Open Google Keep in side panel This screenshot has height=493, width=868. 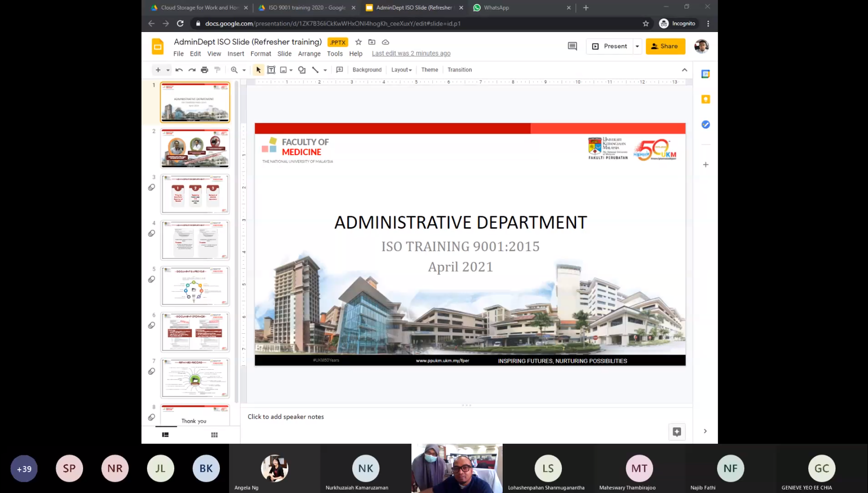pos(705,99)
